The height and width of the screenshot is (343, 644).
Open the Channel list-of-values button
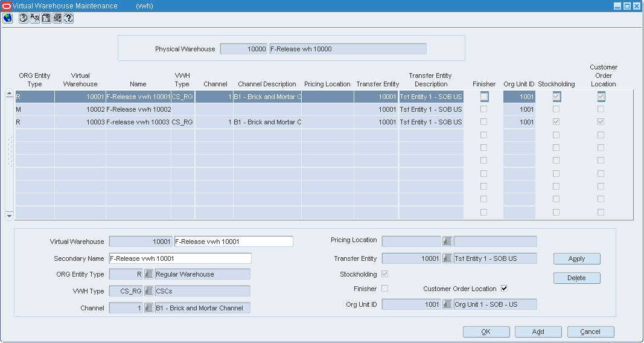point(148,308)
